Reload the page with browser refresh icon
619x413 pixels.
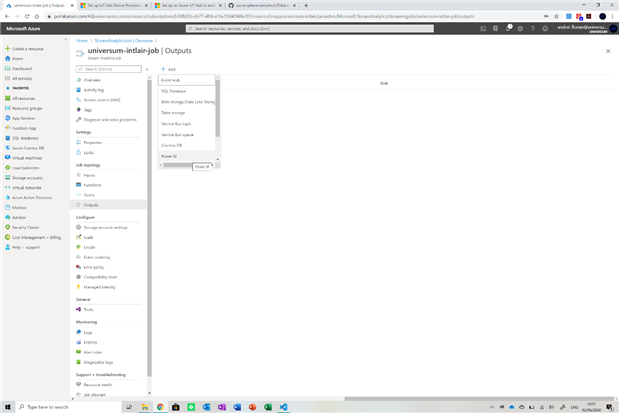(x=27, y=16)
